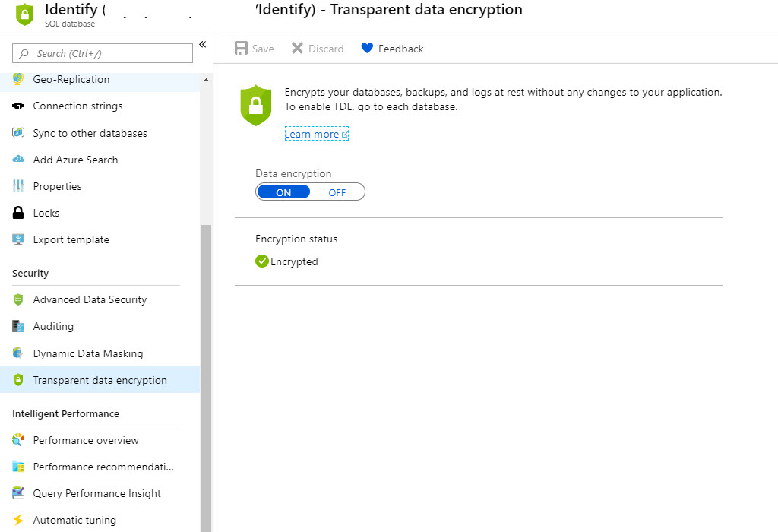Switch Data encryption to OFF
Image resolution: width=778 pixels, height=532 pixels.
click(337, 192)
